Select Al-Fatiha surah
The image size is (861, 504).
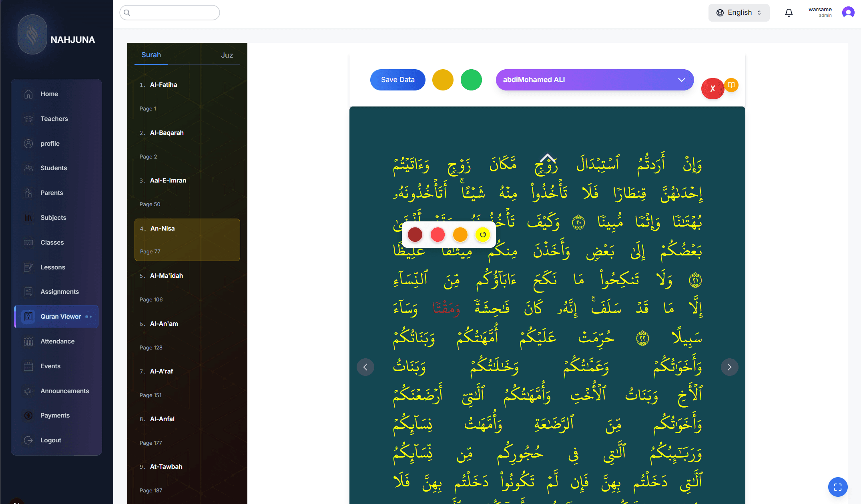[164, 85]
